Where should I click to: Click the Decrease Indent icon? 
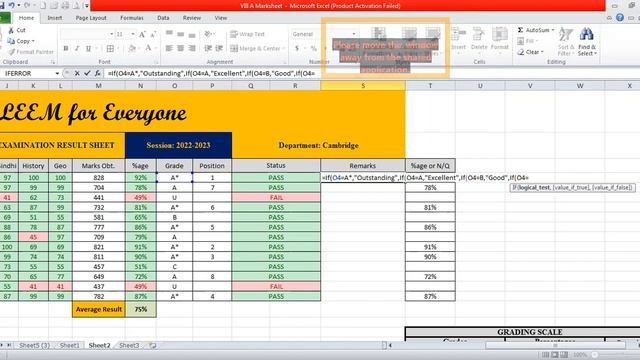tap(208, 49)
